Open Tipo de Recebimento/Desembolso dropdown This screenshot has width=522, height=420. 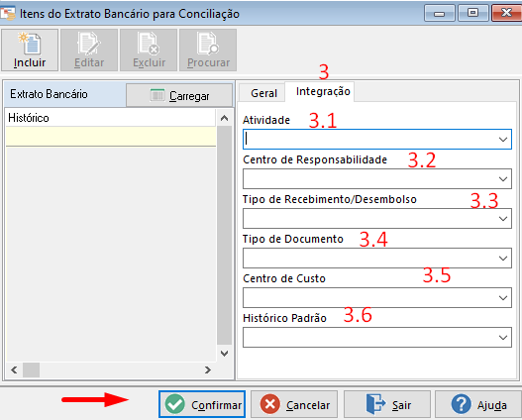(503, 219)
